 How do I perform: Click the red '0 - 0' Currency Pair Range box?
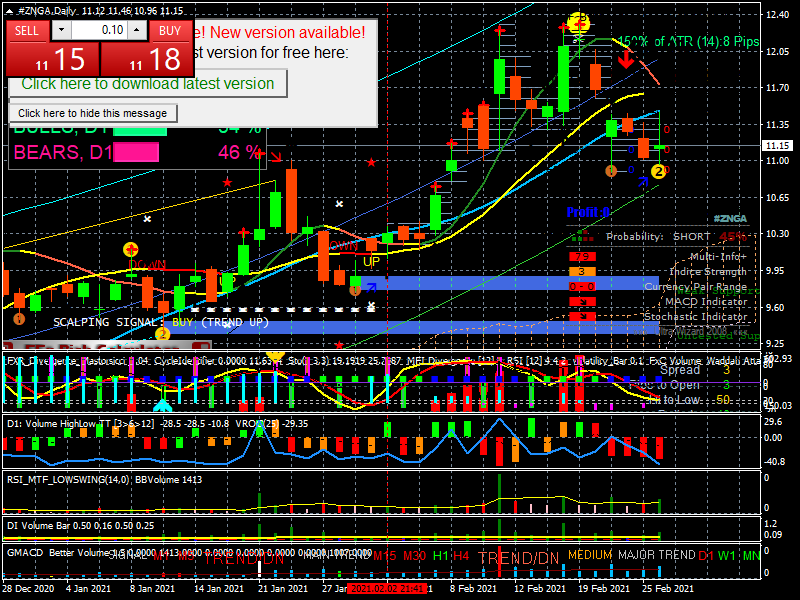click(582, 287)
